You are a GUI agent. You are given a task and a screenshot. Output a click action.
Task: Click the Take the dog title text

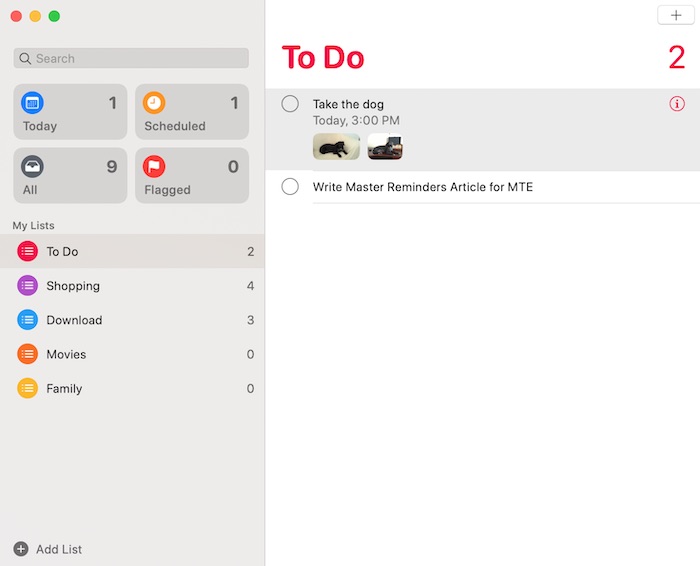(348, 104)
